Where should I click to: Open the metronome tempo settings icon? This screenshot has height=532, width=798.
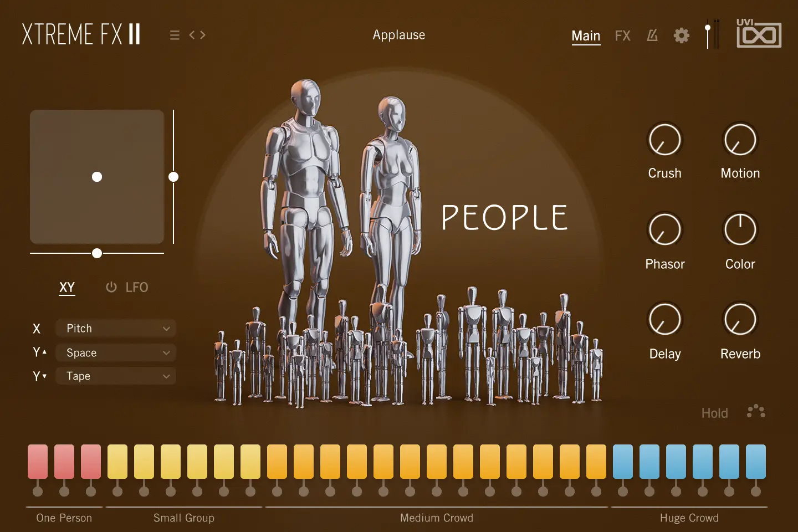(x=652, y=35)
